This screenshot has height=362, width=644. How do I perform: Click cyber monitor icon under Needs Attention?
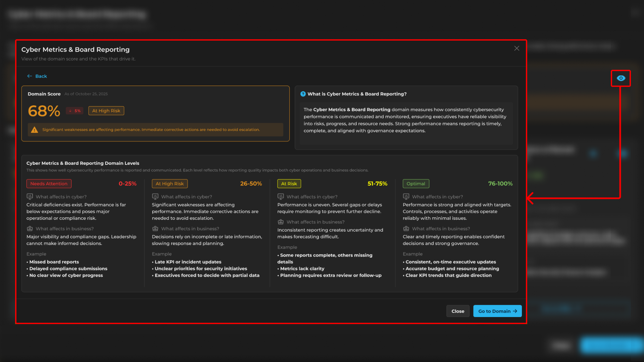tap(30, 197)
